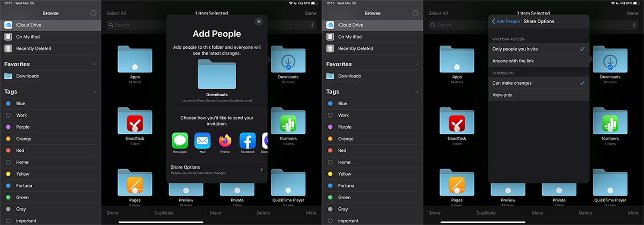Open Share Options disclosure row
Screen dimensions: 644x225
tap(217, 170)
